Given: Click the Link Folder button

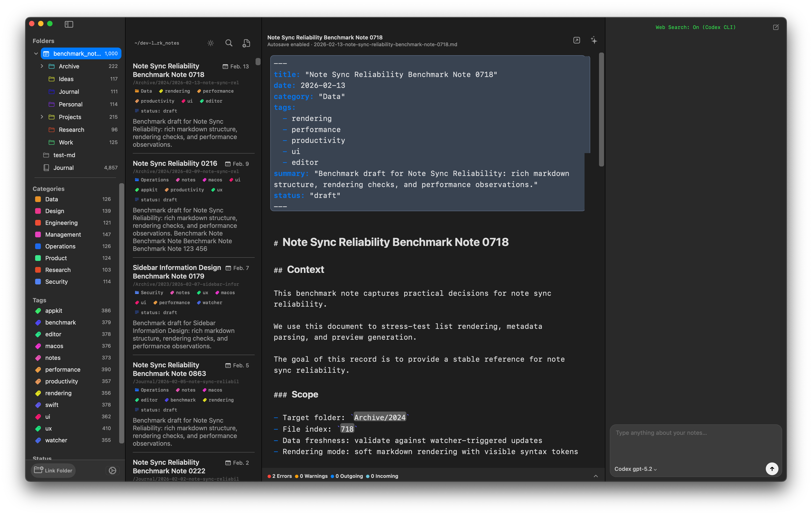Looking at the screenshot, I should tap(53, 471).
